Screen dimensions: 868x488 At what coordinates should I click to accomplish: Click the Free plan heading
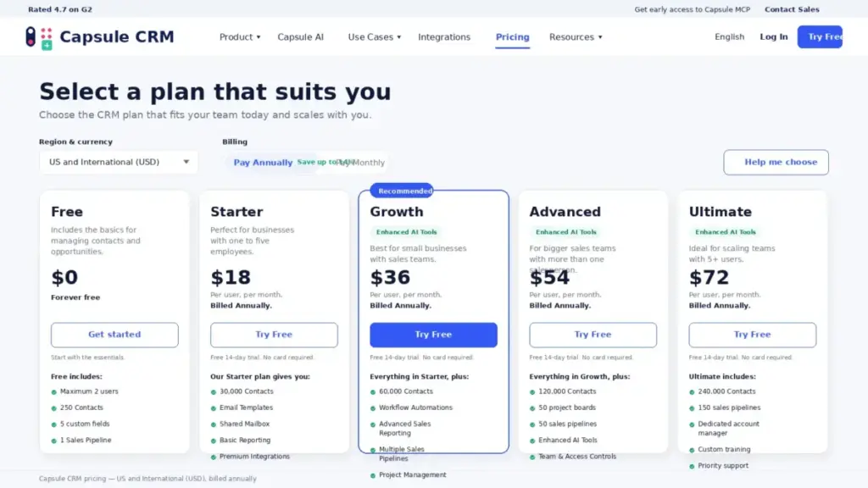click(67, 212)
